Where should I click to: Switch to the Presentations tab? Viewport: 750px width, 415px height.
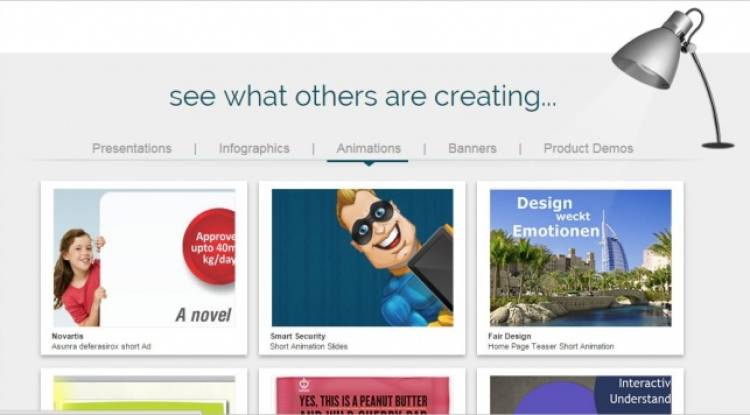tap(132, 148)
